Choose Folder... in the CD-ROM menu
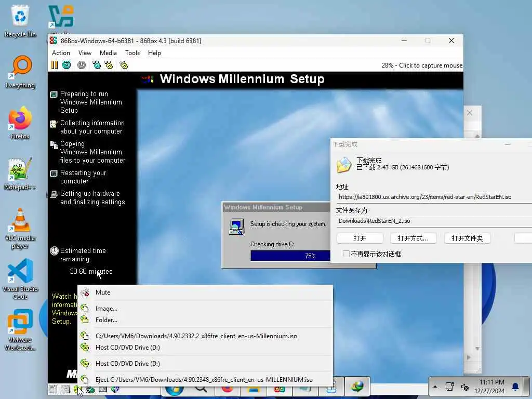532x399 pixels. pyautogui.click(x=205, y=320)
